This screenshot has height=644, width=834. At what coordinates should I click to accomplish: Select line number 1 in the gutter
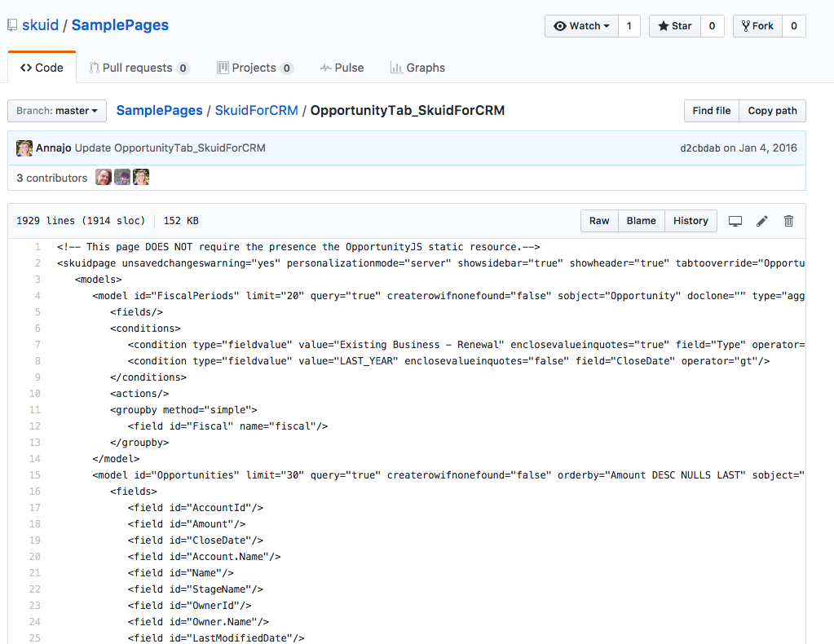(x=38, y=247)
